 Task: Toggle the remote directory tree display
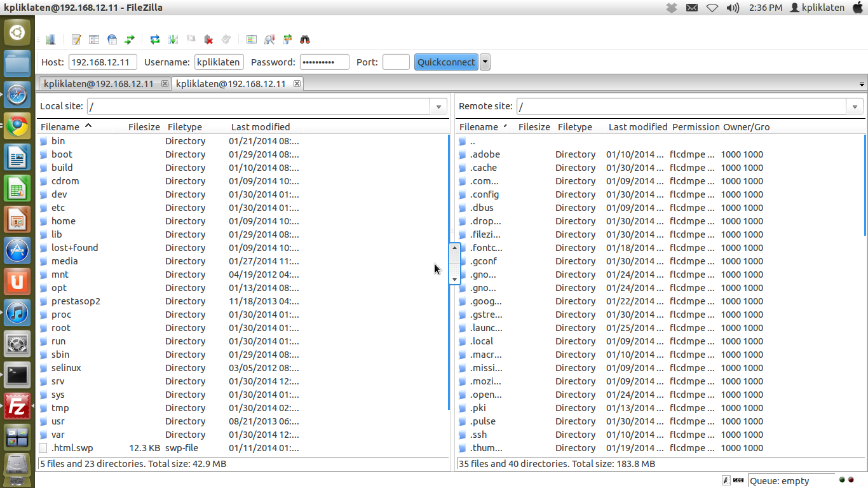click(x=112, y=39)
